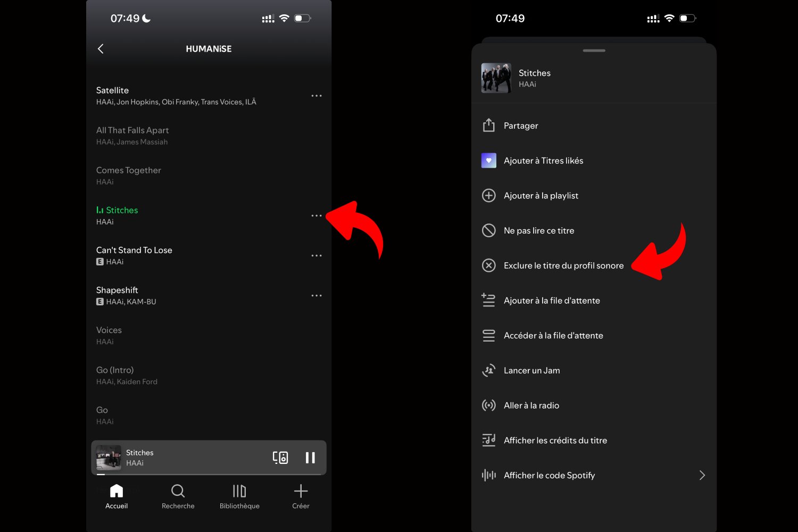Tap Ajouter à la file d'attente icon
The width and height of the screenshot is (798, 532).
pos(488,301)
